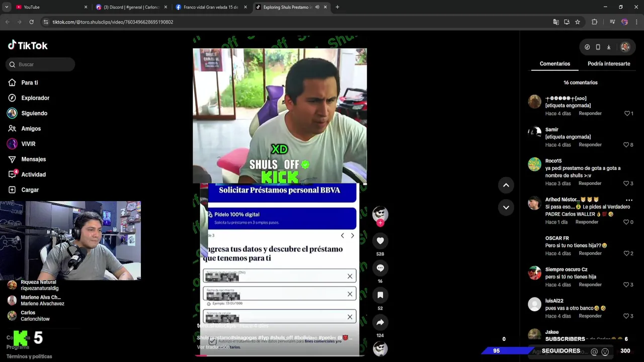Image resolution: width=644 pixels, height=362 pixels.
Task: Click the Buscar search field
Action: (x=40, y=64)
